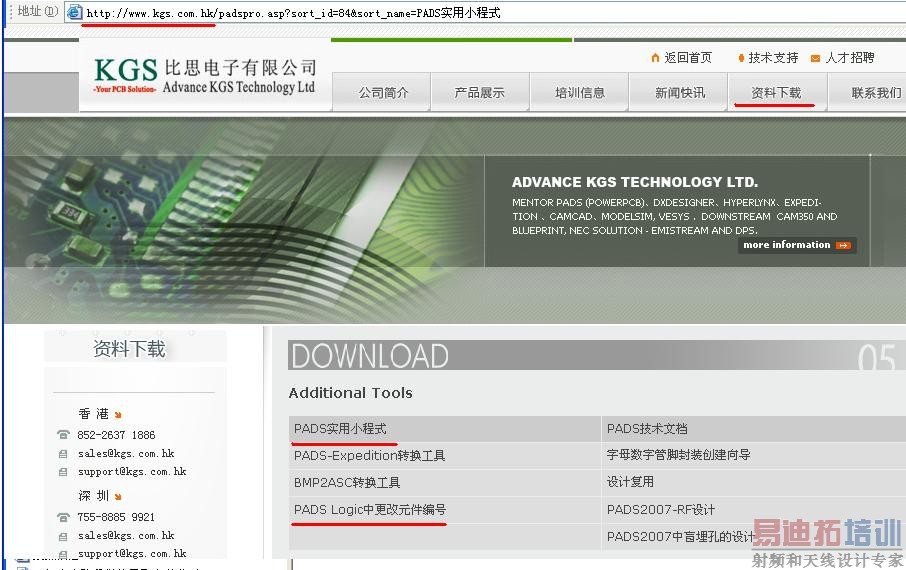
Task: Click the DOWNLOAD banner heading
Action: pos(370,356)
